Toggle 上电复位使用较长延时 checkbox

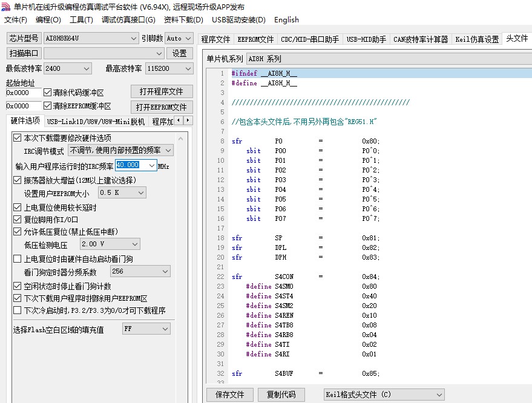point(18,208)
